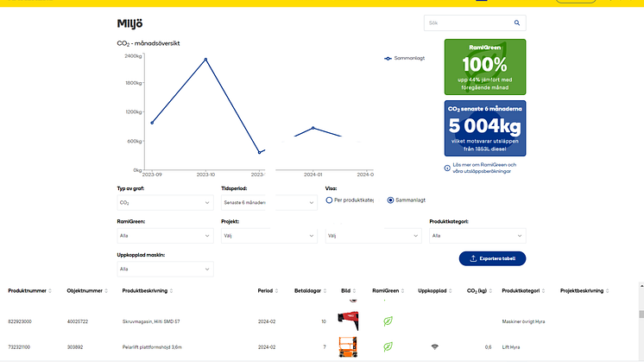This screenshot has width=644, height=362.
Task: Click Skruvmagasin, Hilti SMD 57 description
Action: [151, 321]
